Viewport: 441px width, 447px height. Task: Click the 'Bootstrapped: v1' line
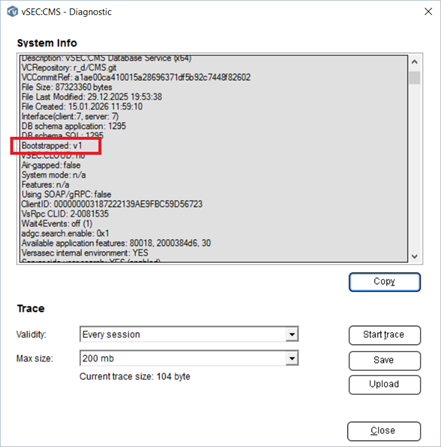[52, 146]
